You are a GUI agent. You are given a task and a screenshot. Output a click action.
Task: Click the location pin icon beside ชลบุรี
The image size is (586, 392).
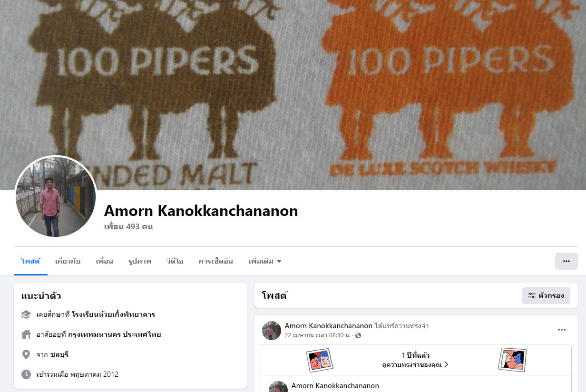tap(26, 354)
